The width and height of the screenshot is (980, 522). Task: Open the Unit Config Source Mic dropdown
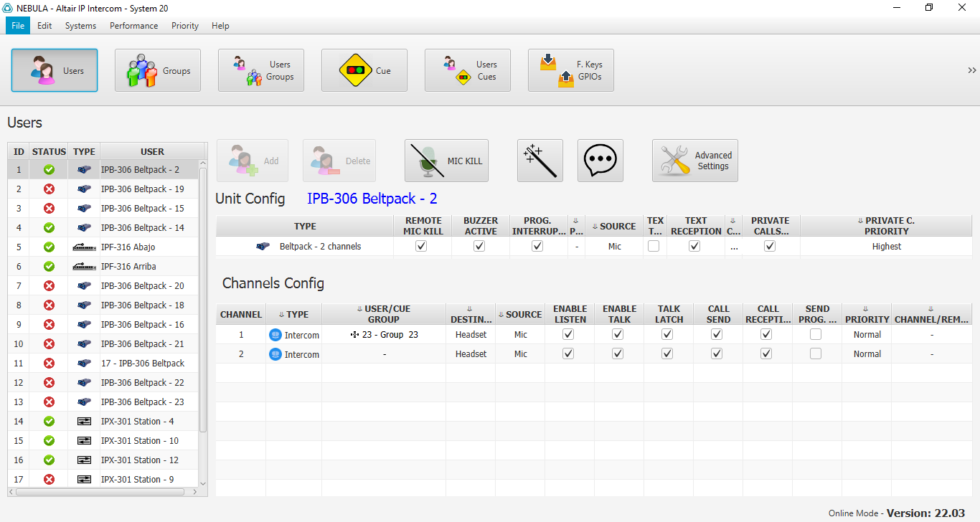pos(615,247)
